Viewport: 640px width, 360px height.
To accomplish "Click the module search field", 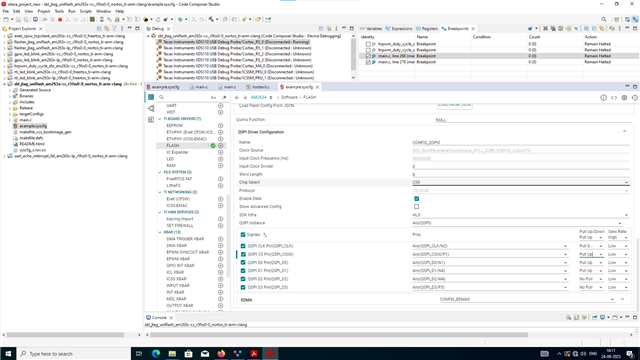I will tap(186, 98).
